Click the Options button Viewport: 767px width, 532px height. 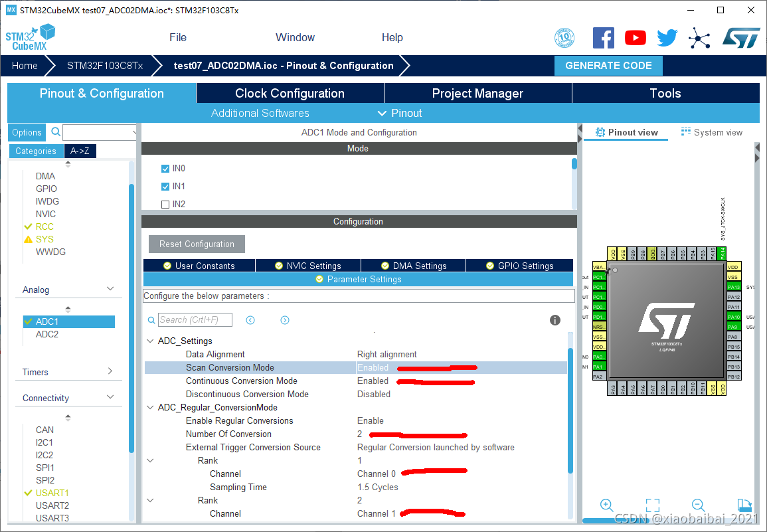[x=27, y=132]
